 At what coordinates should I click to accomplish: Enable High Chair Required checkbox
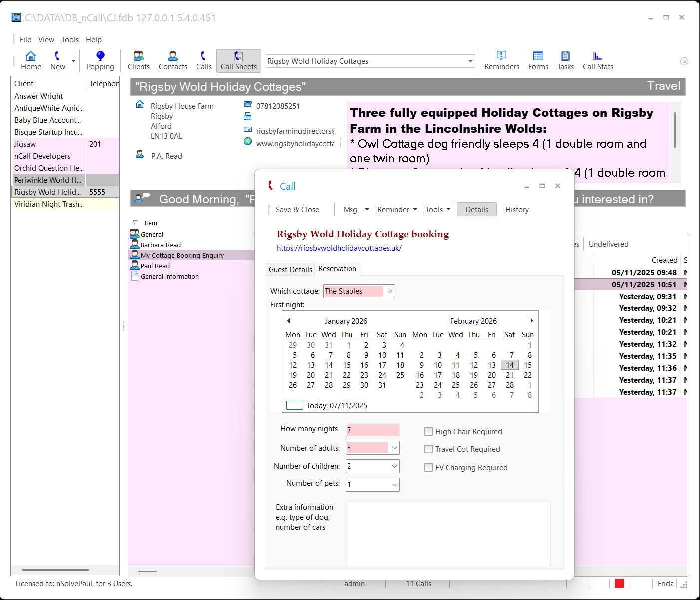click(x=428, y=432)
